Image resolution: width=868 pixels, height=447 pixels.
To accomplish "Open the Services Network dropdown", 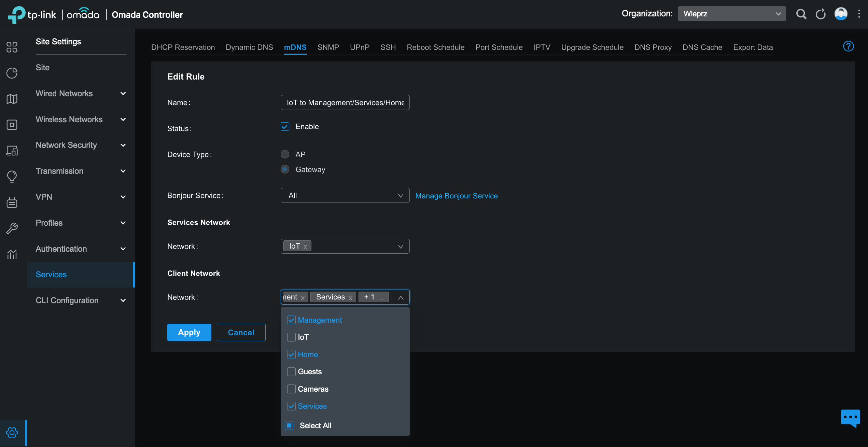I will (345, 247).
